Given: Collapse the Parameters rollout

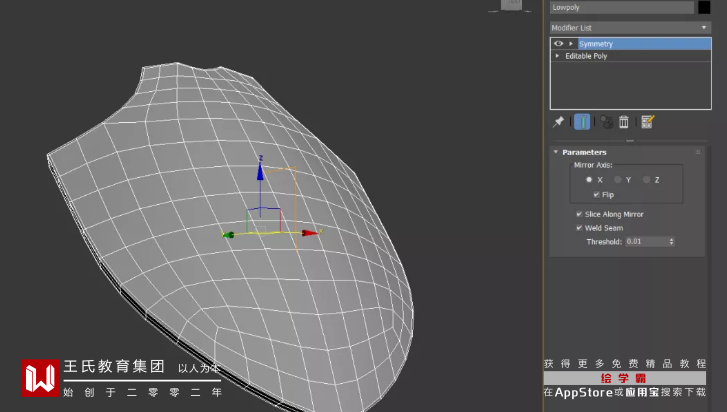Looking at the screenshot, I should click(x=556, y=152).
